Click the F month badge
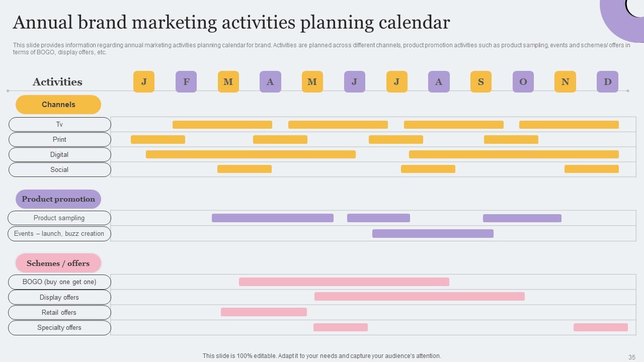Screen dimensions: 644x362 coord(186,81)
